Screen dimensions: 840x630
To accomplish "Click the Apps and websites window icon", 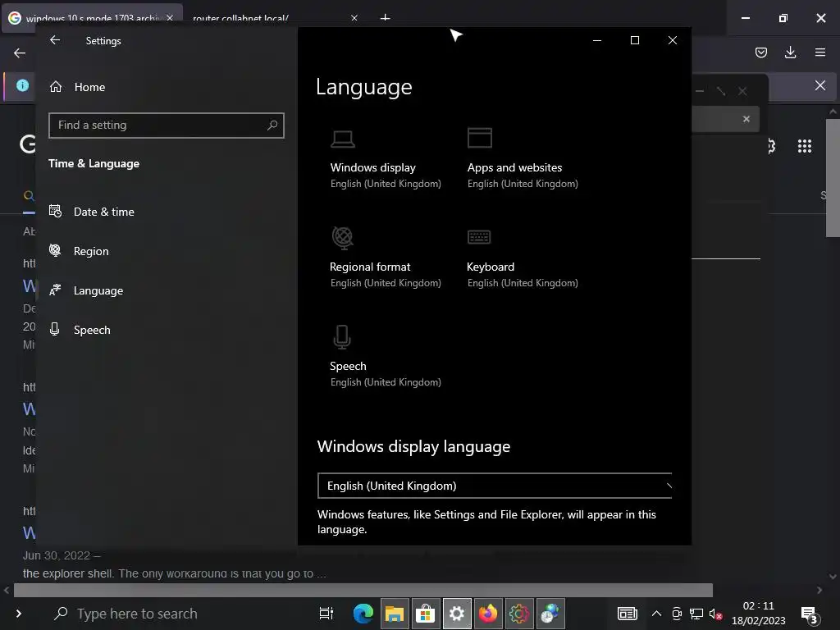I will (479, 138).
